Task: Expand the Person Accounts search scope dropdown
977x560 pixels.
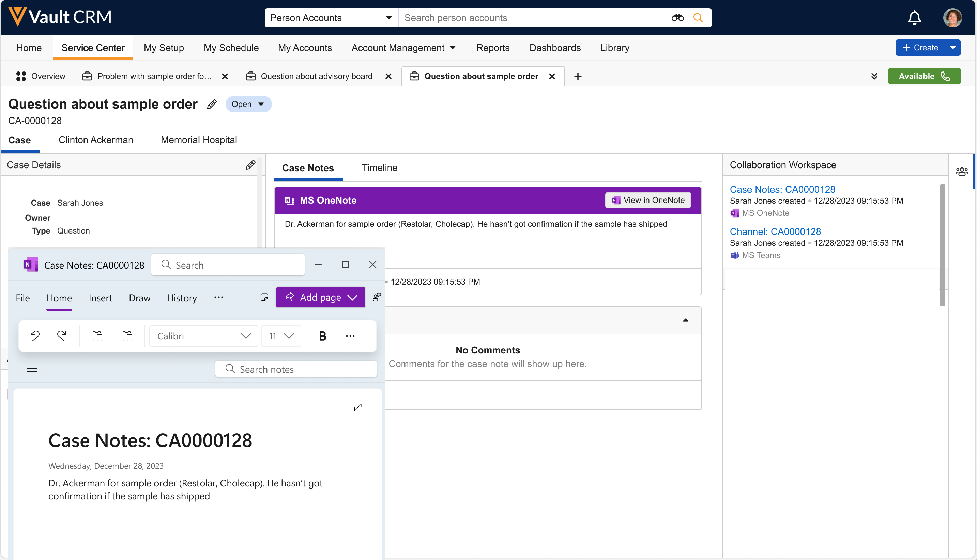Action: coord(331,18)
